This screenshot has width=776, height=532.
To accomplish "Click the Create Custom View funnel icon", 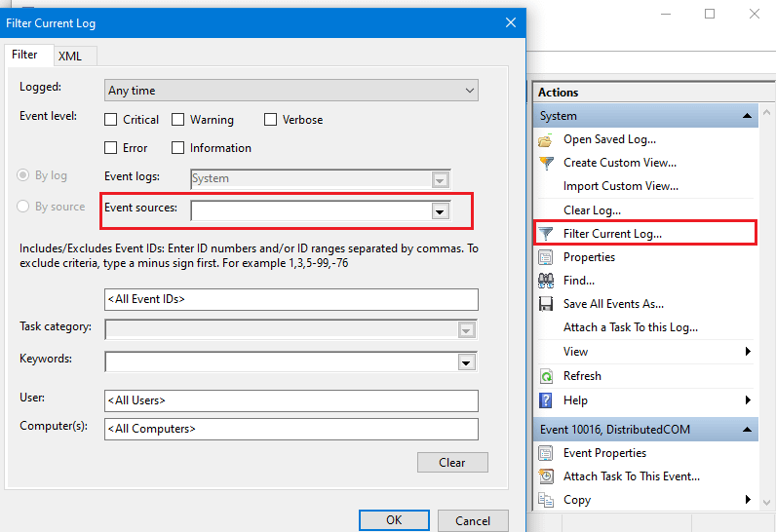I will (546, 163).
